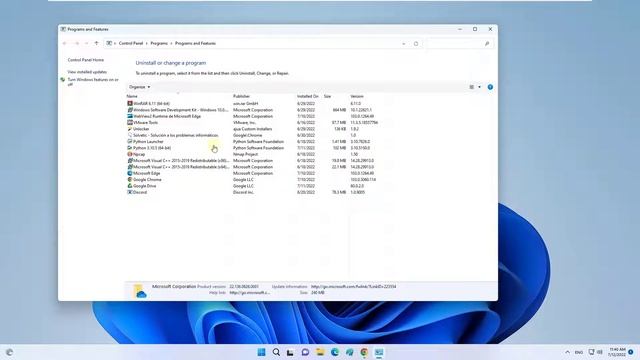The image size is (640, 360).
Task: Open the help button in the toolbar
Action: [490, 87]
